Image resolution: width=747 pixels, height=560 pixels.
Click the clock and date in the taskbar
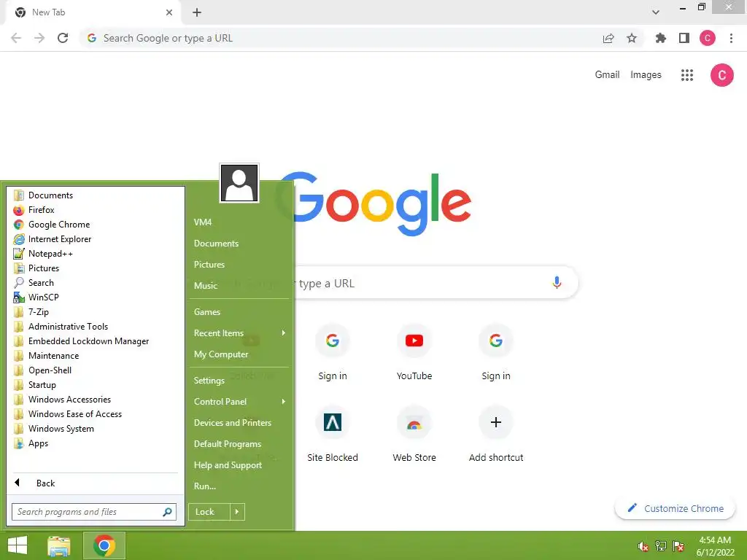[715, 546]
